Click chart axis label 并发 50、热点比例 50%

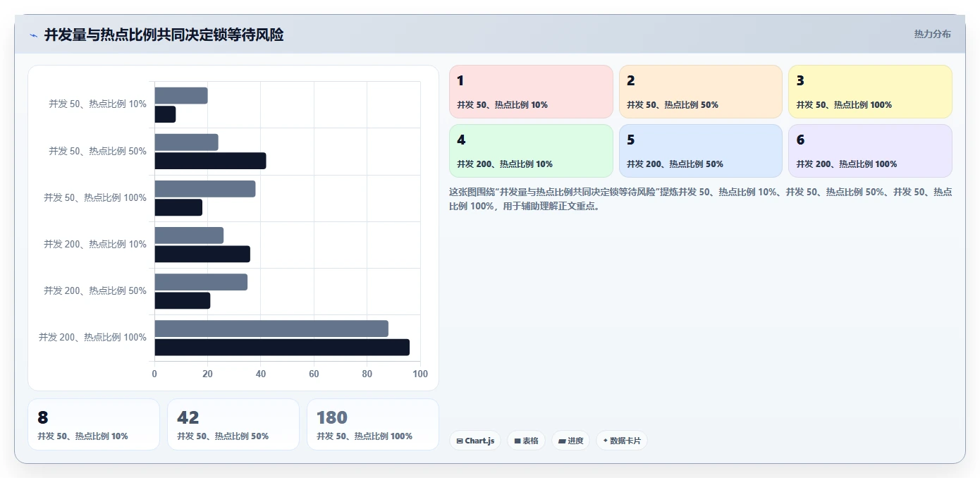(x=97, y=151)
